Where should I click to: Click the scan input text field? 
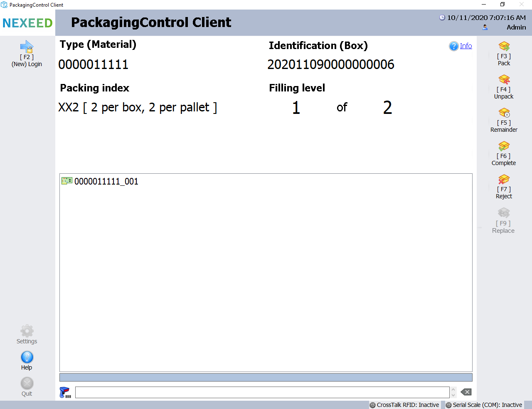(262, 392)
